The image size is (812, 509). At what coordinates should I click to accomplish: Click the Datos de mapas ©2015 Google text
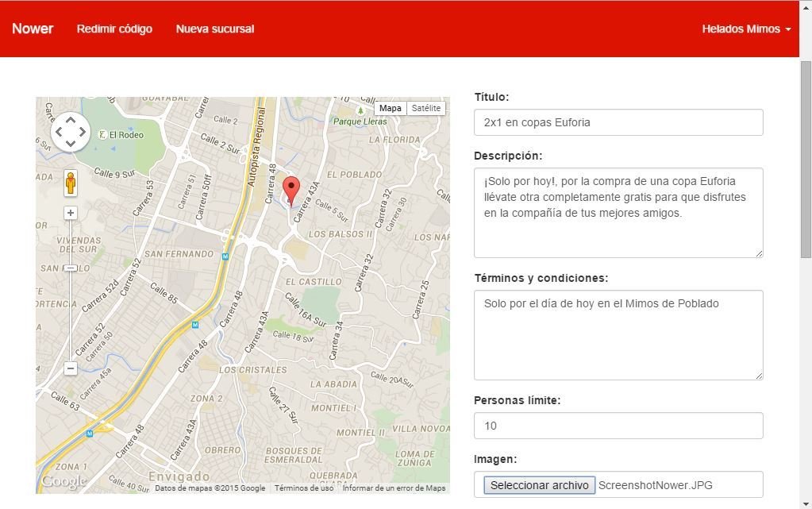(x=210, y=488)
